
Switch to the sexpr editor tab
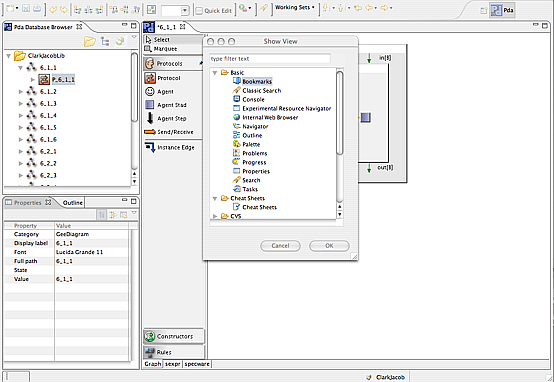(172, 364)
